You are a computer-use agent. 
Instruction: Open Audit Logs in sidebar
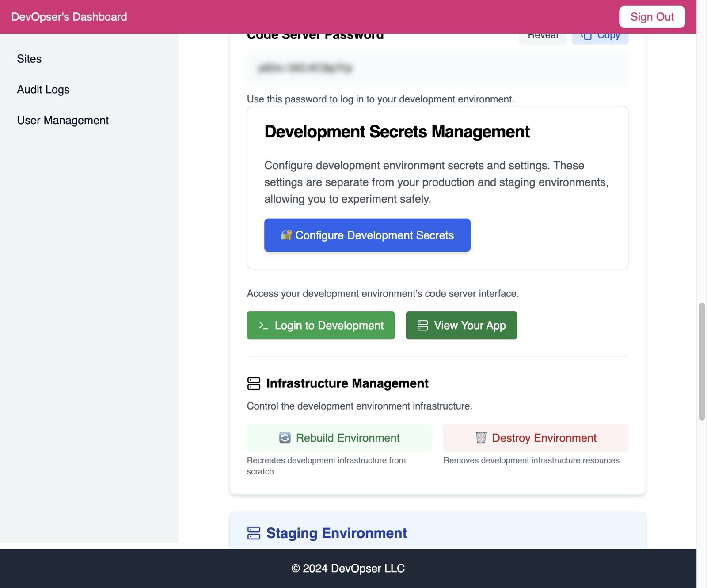(43, 90)
